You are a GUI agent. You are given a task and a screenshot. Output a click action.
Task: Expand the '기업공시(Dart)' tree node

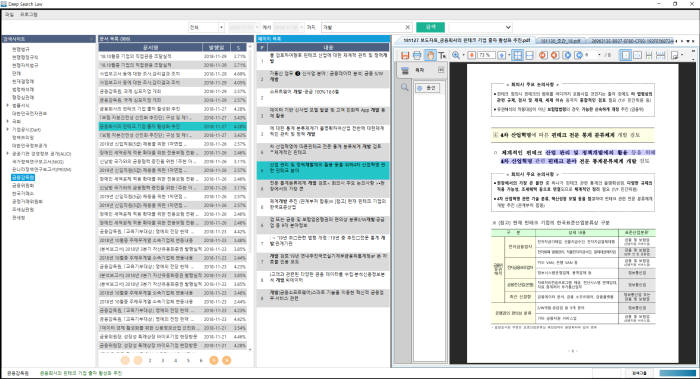coord(8,129)
